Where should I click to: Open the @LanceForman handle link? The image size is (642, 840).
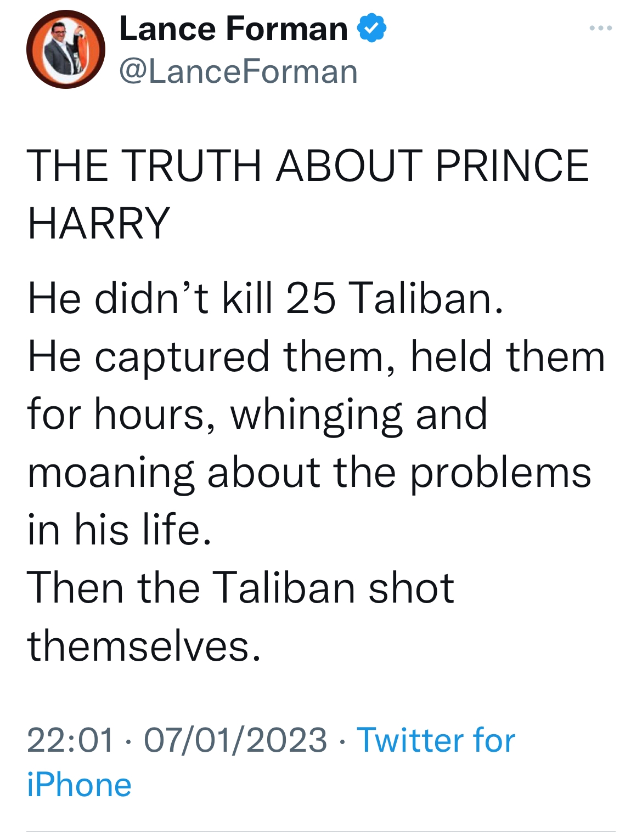(238, 72)
